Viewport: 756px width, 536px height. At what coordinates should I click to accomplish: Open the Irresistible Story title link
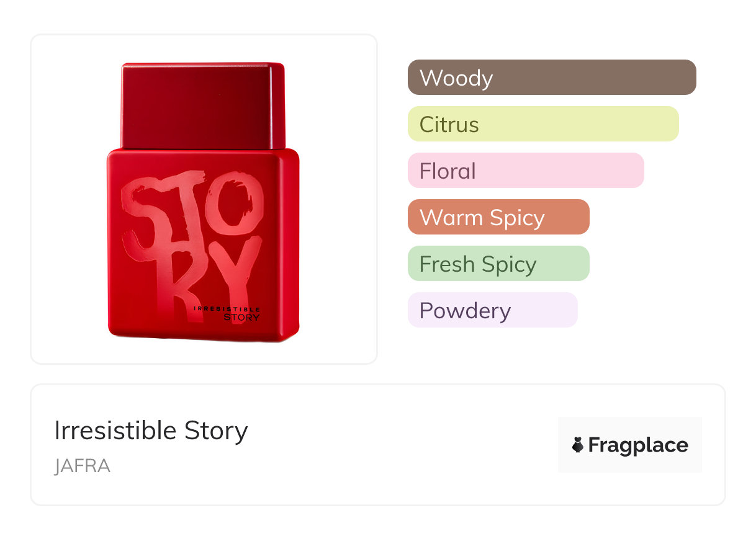(x=151, y=431)
